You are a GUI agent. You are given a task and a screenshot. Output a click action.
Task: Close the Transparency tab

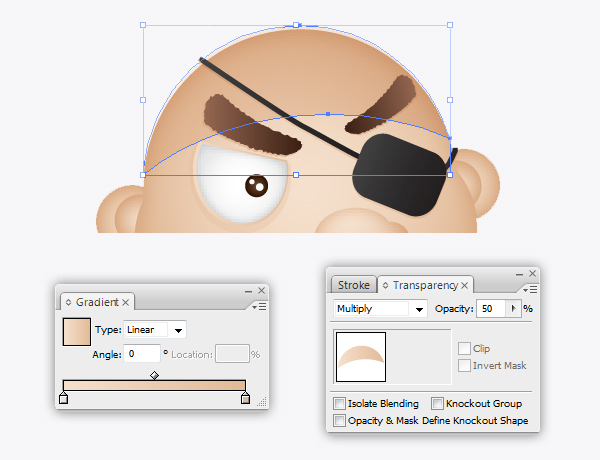465,285
